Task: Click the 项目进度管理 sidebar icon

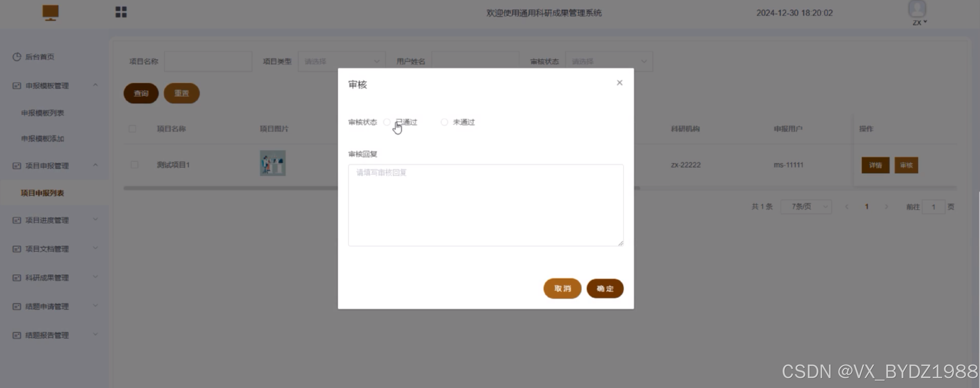Action: [17, 220]
